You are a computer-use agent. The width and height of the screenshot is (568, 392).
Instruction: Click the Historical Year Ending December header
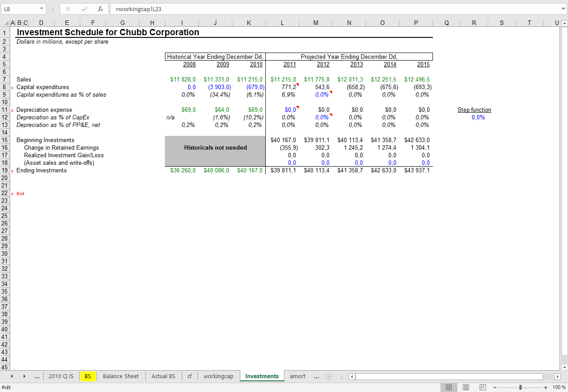click(215, 57)
